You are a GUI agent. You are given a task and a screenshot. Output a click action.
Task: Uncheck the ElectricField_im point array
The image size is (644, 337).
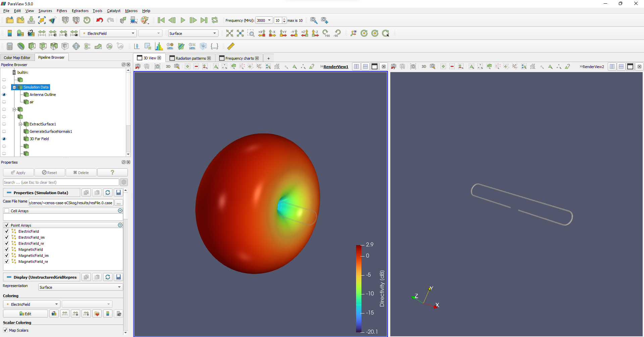click(7, 237)
